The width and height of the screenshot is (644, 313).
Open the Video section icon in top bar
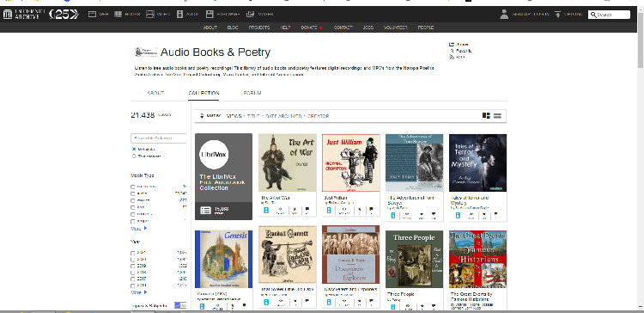coord(150,15)
